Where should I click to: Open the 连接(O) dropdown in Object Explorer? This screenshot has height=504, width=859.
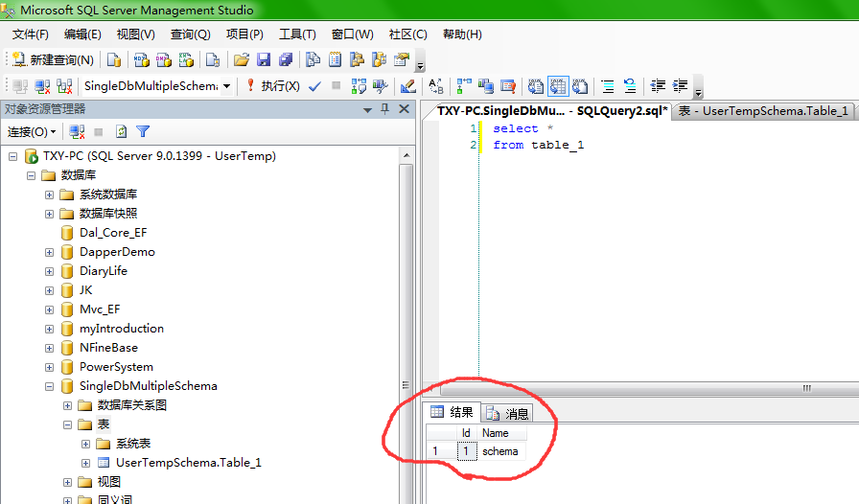click(32, 132)
